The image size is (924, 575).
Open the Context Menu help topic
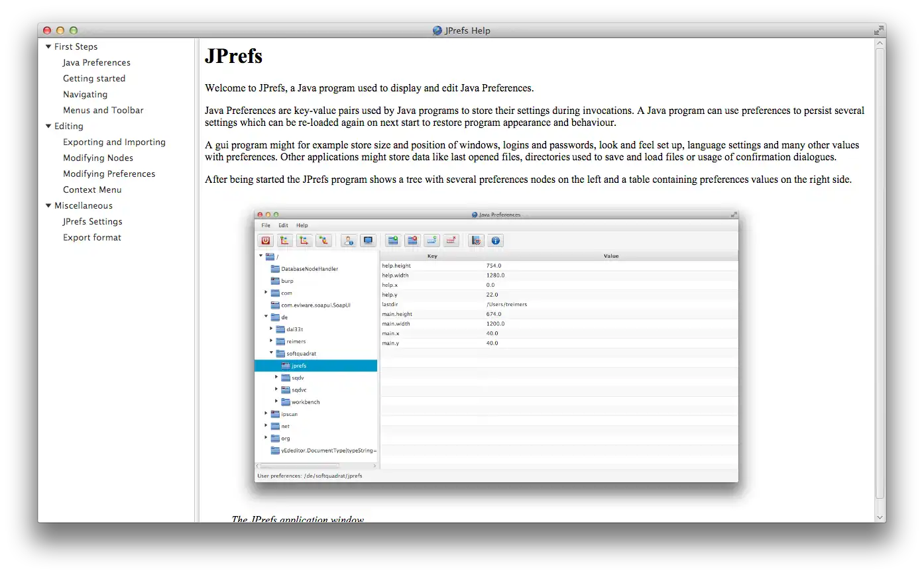(x=92, y=189)
